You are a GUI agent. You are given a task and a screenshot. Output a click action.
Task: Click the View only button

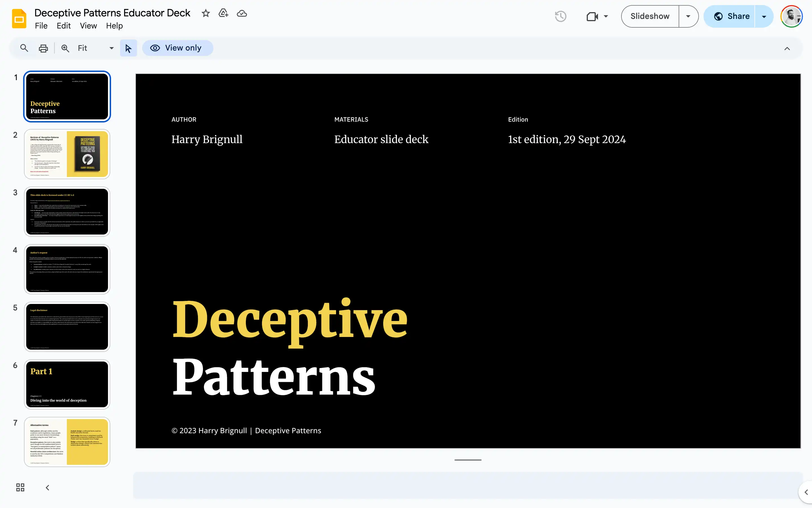(178, 48)
